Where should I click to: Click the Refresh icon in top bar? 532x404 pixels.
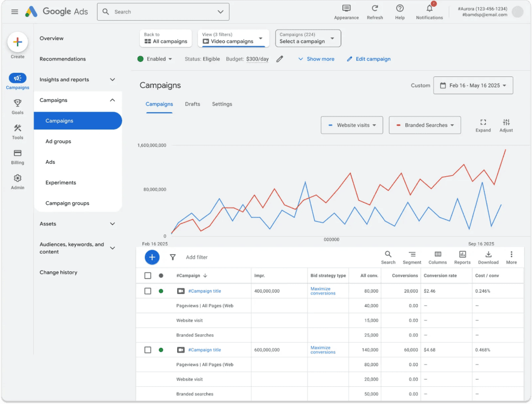375,8
